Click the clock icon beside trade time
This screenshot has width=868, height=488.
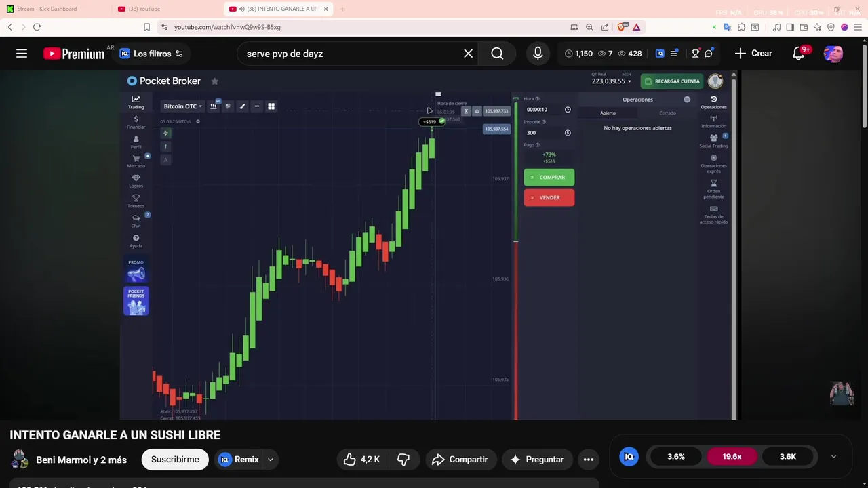[x=568, y=110]
